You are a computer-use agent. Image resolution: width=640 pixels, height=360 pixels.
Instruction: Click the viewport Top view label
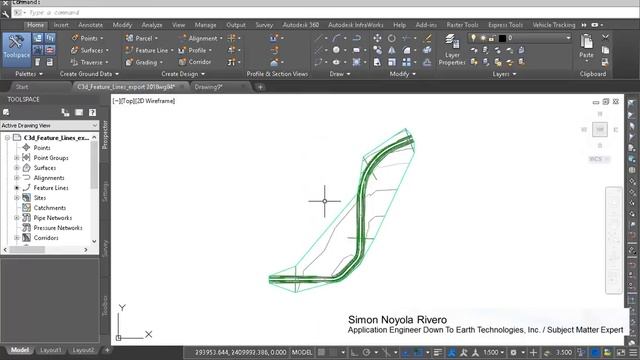128,101
